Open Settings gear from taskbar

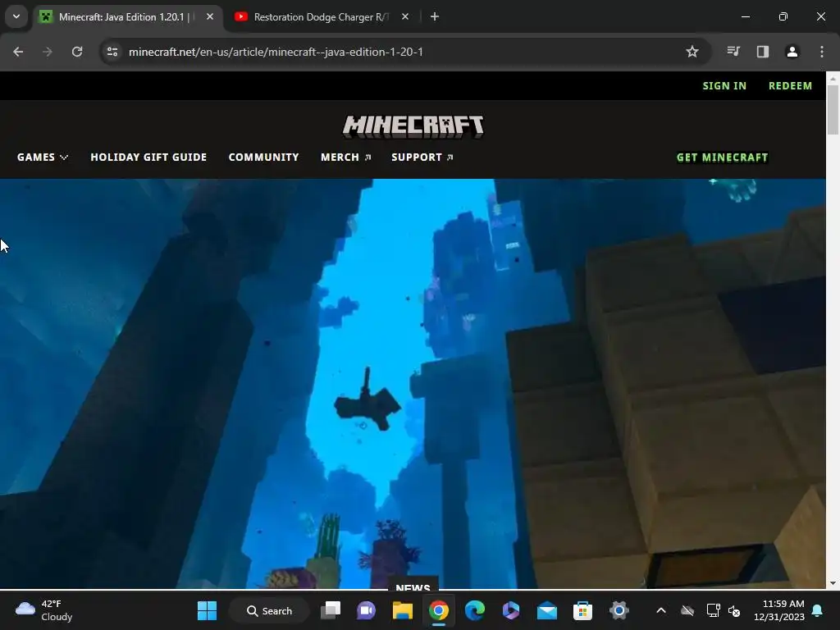[619, 610]
